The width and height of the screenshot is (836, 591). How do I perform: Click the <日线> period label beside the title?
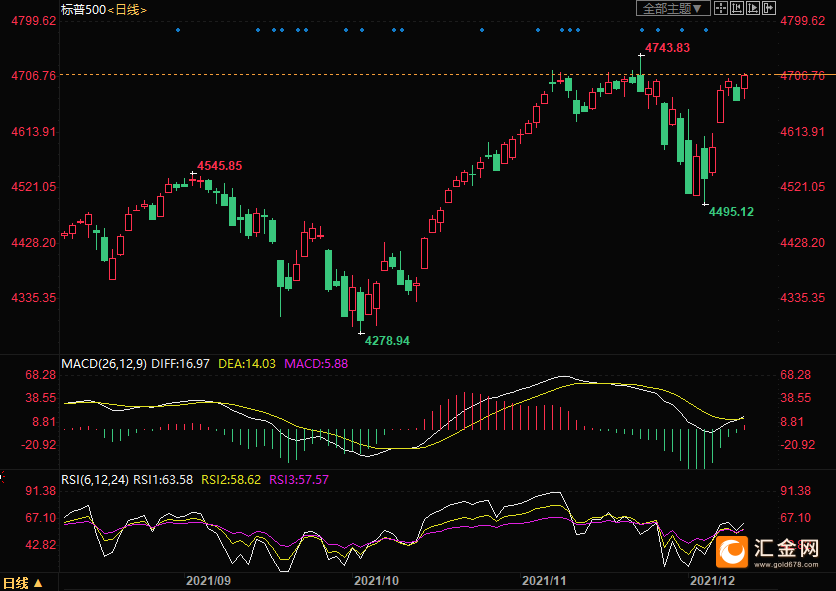click(127, 10)
